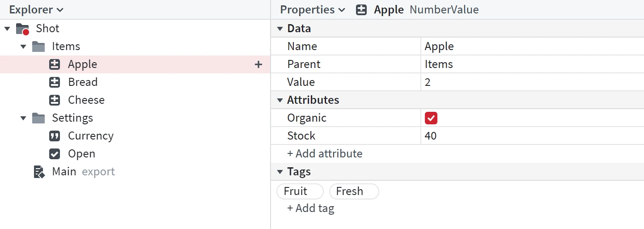Click the Items folder label
644x229 pixels.
[x=66, y=47]
